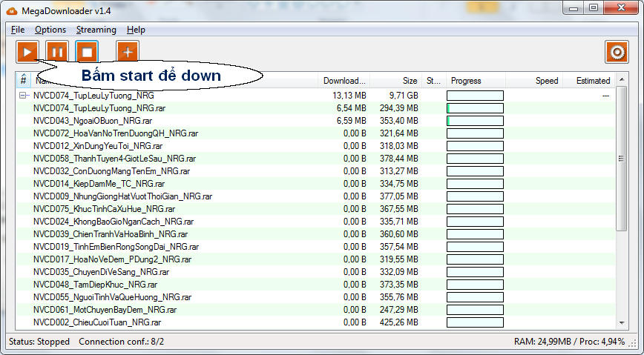Click the 247,29 MB size value
The width and height of the screenshot is (644, 355).
pyautogui.click(x=399, y=310)
